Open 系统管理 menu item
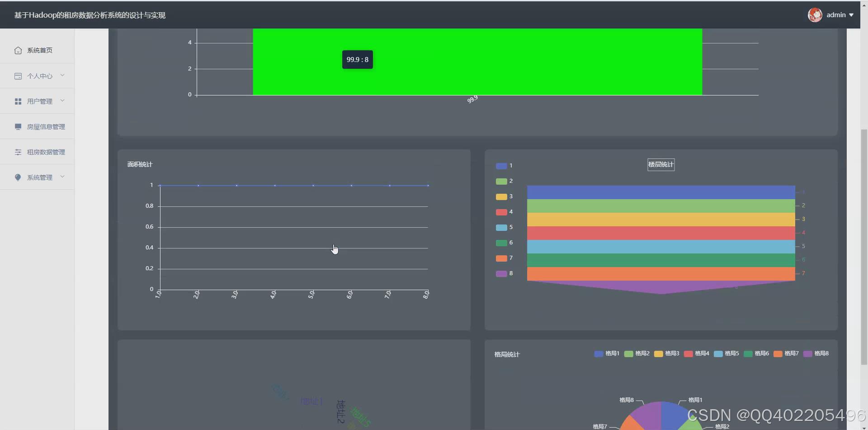Viewport: 868px width, 430px height. 37,177
